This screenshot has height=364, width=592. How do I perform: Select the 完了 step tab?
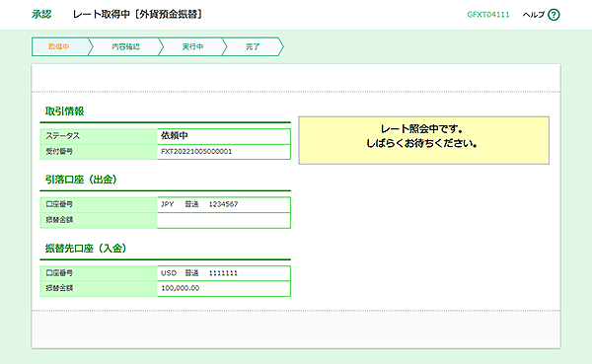pos(253,46)
